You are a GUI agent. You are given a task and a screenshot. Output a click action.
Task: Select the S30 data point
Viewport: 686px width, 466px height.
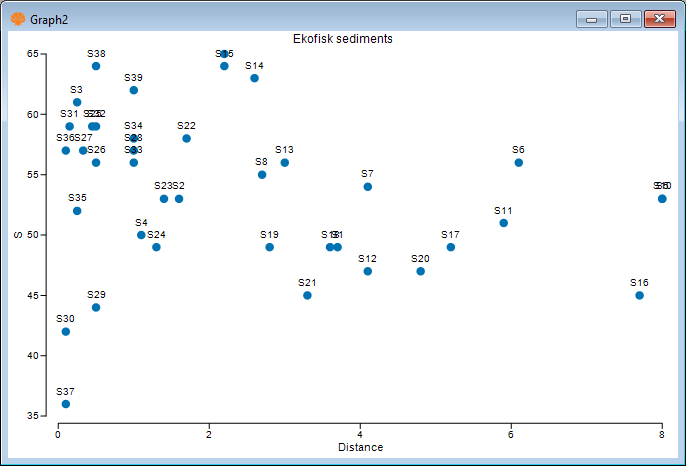pos(66,332)
